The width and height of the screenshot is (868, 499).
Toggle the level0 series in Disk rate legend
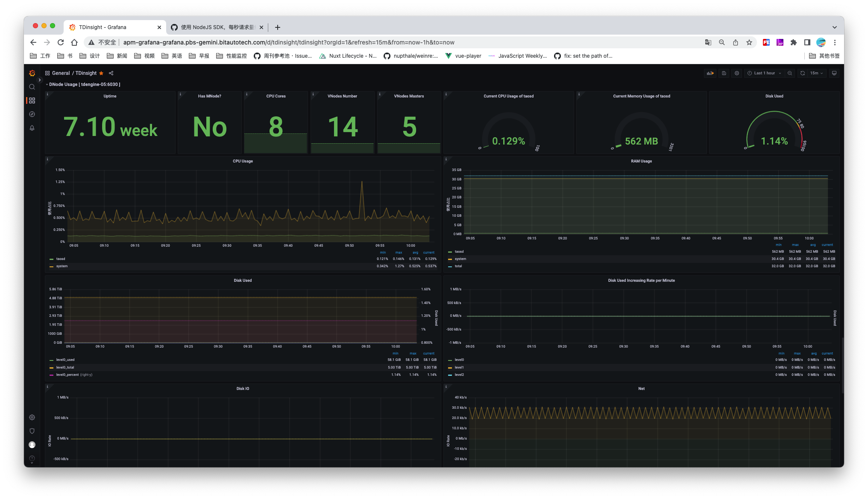click(459, 360)
